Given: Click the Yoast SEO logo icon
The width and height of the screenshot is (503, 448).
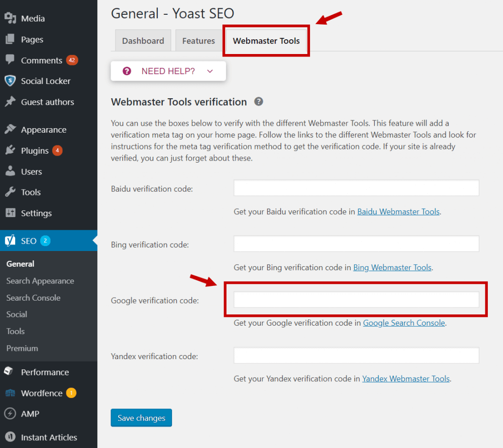Looking at the screenshot, I should click(10, 241).
